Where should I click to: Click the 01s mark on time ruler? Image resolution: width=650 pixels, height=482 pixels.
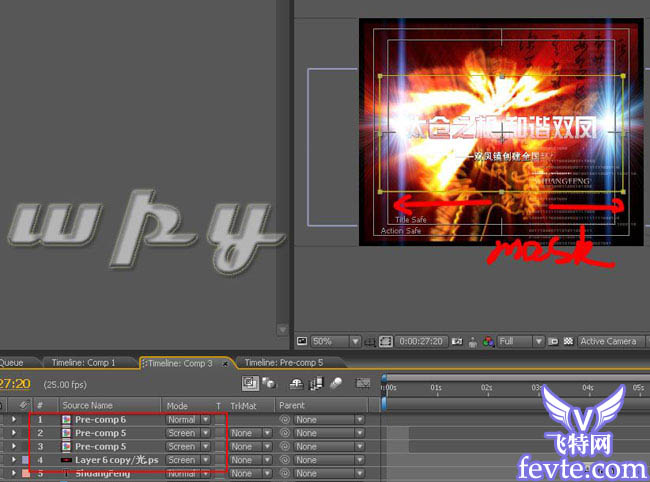click(x=436, y=388)
